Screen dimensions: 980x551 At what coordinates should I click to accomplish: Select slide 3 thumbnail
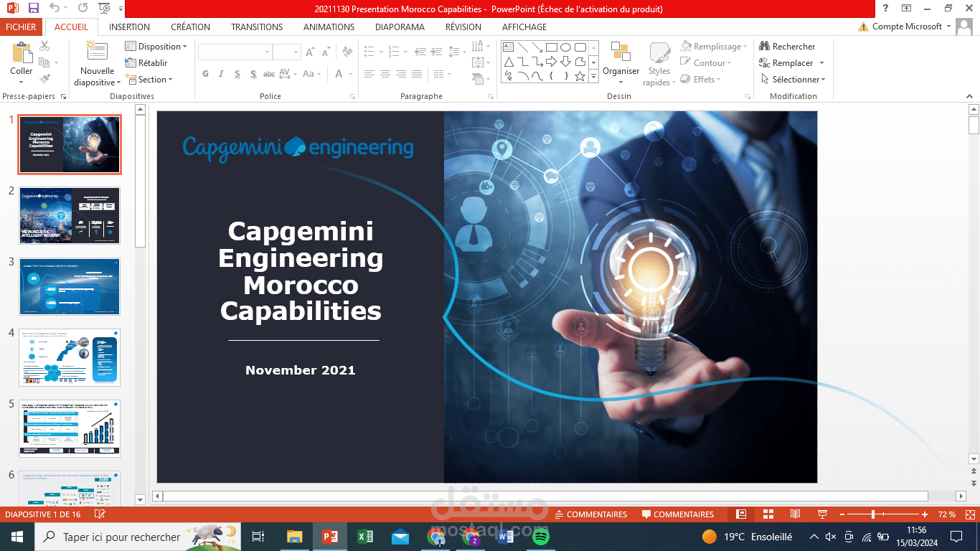pos(70,286)
